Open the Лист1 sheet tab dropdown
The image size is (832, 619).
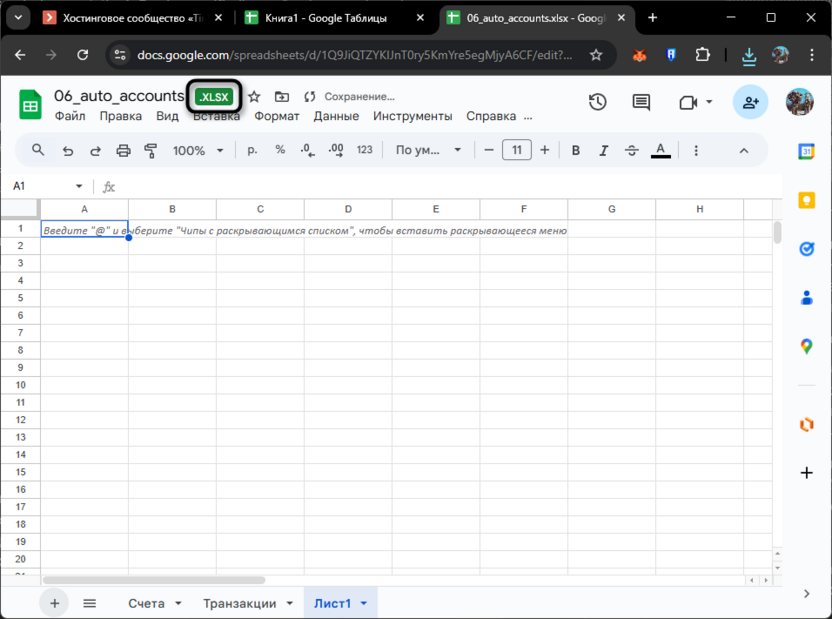[x=364, y=603]
